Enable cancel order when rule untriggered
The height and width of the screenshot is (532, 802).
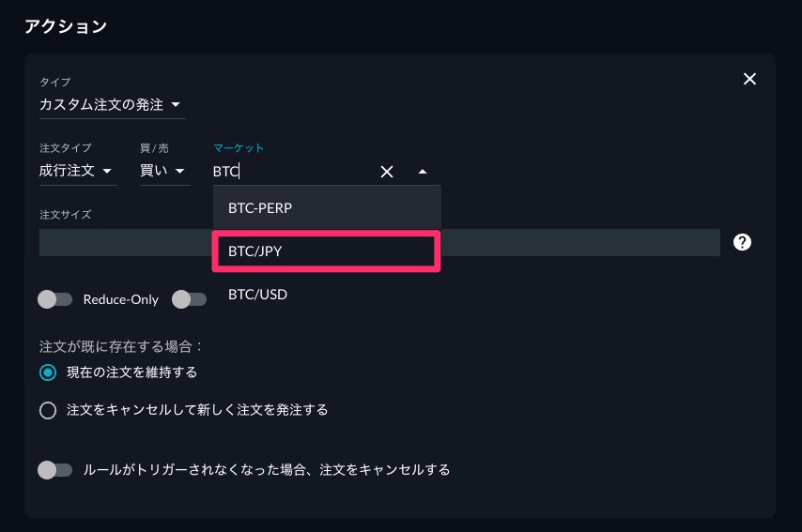(x=54, y=470)
